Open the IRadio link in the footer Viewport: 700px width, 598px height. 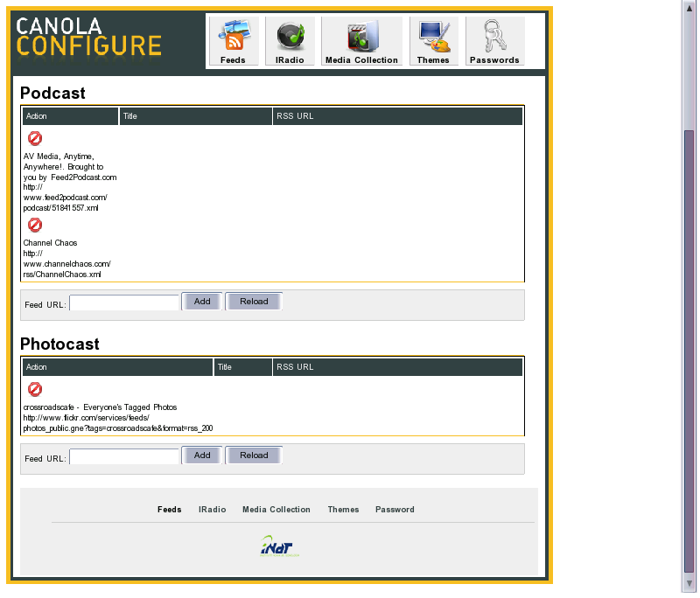pyautogui.click(x=212, y=509)
